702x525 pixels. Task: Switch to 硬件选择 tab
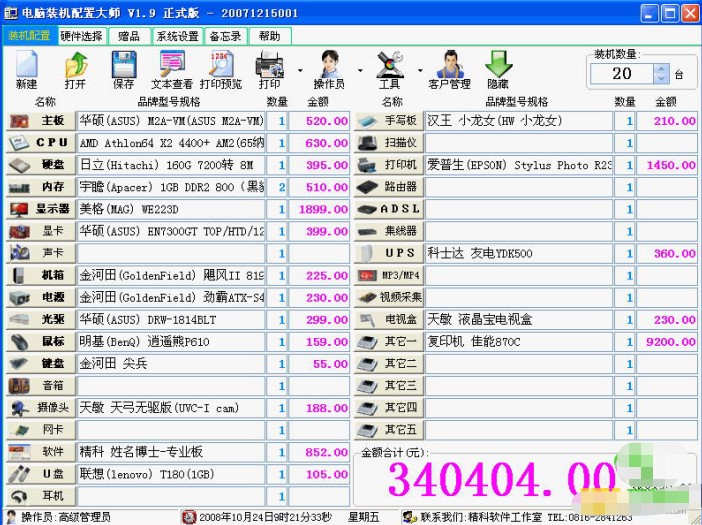click(81, 36)
